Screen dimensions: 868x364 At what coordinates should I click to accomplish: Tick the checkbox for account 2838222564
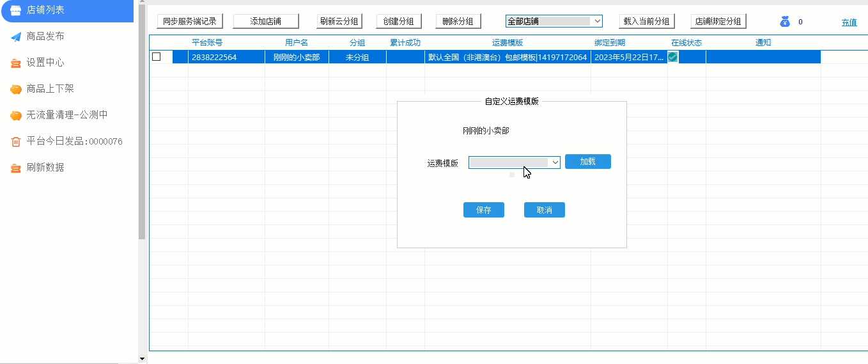(x=157, y=57)
